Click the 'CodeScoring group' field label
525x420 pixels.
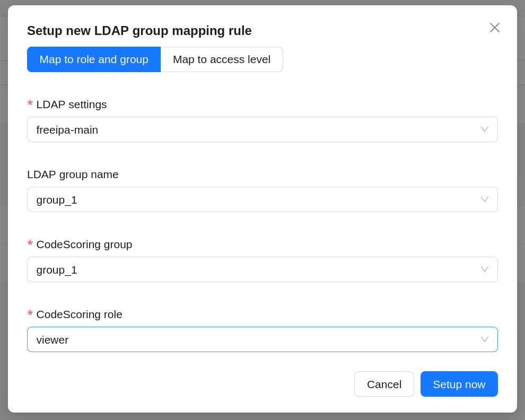tap(84, 244)
